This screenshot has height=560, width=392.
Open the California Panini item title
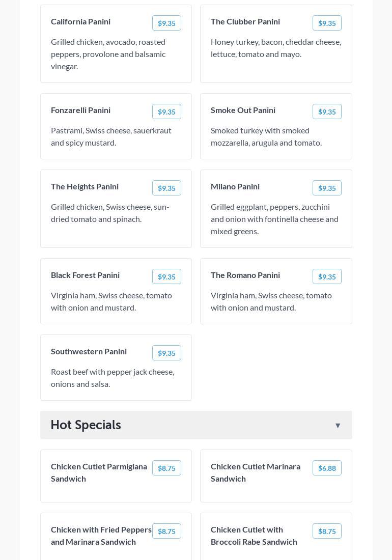pos(80,21)
